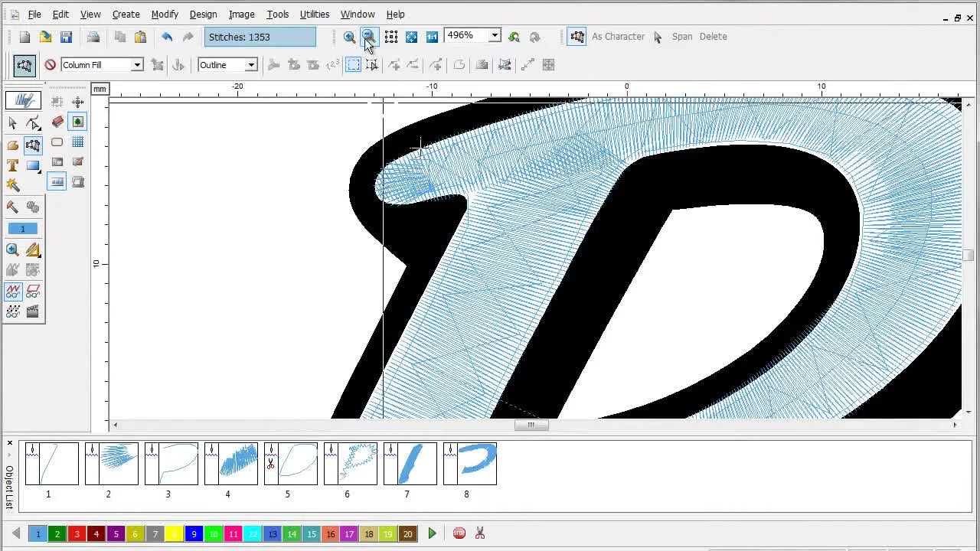
Task: Expand the 496% zoom dropdown
Action: pos(495,35)
